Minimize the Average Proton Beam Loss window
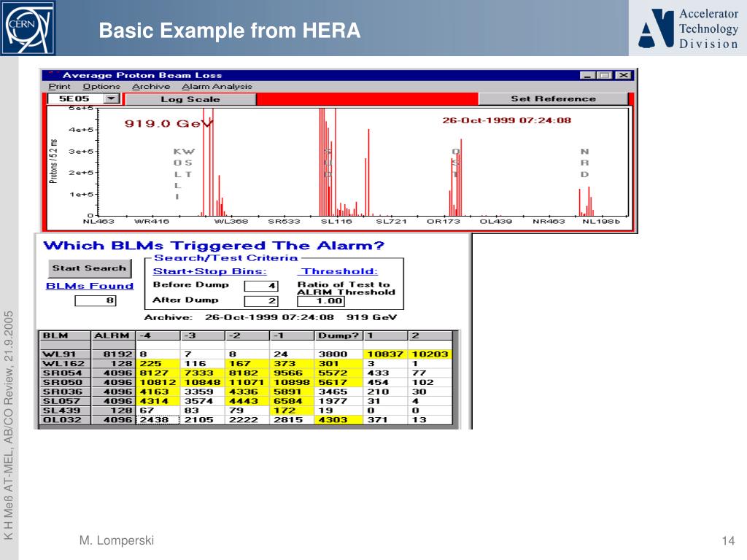This screenshot has width=747, height=560. pyautogui.click(x=589, y=75)
